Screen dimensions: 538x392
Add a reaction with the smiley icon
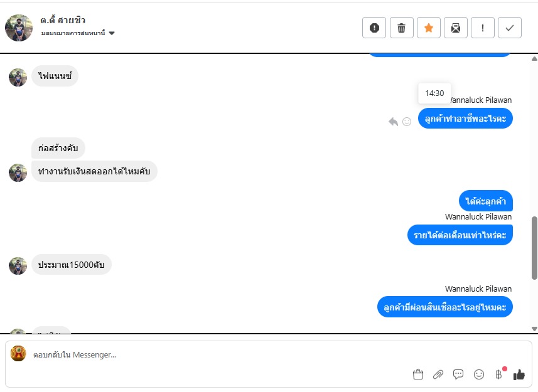pyautogui.click(x=407, y=122)
